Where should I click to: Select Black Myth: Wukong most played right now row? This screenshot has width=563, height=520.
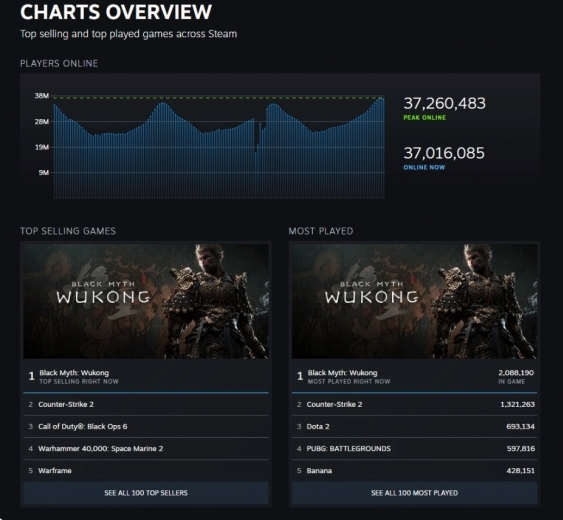tap(414, 376)
